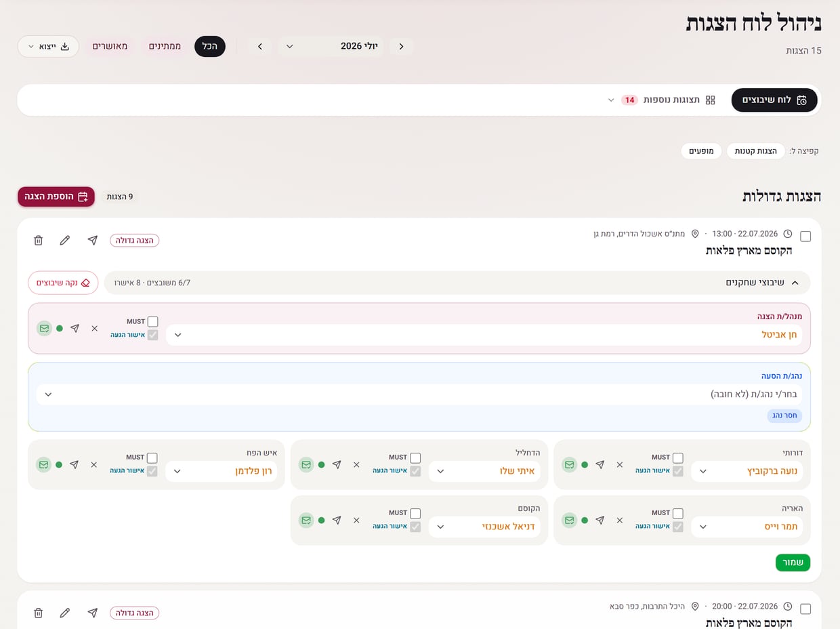This screenshot has width=840, height=629.
Task: Tick the checkbox for the 20:00 show card
Action: [x=805, y=609]
